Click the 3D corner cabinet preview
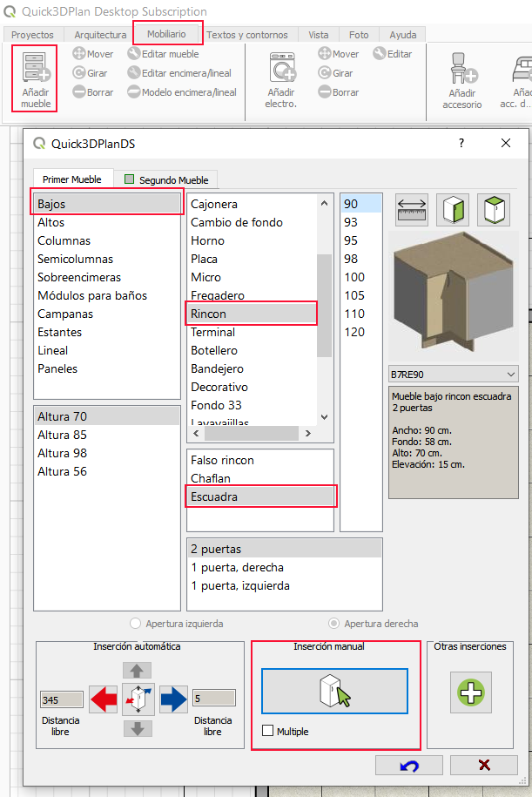The width and height of the screenshot is (532, 797). pos(454,296)
